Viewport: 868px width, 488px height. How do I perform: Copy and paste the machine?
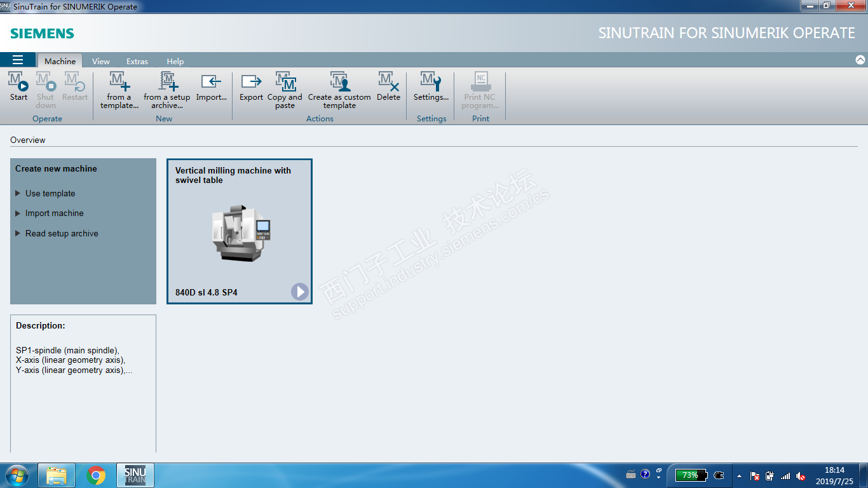285,90
